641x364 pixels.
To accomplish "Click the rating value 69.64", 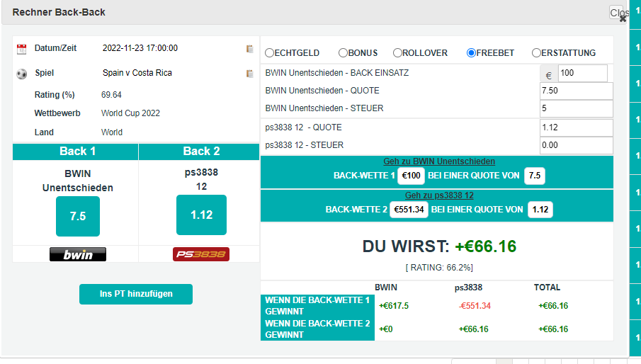I will 111,95.
